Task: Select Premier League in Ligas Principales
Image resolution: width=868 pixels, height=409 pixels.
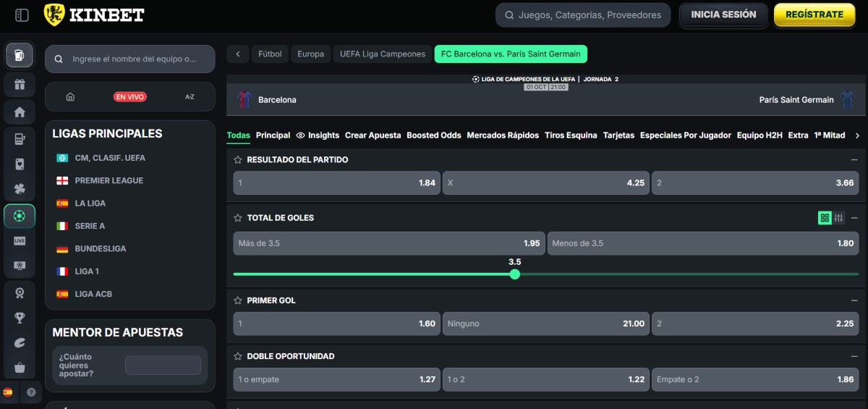Action: 109,180
